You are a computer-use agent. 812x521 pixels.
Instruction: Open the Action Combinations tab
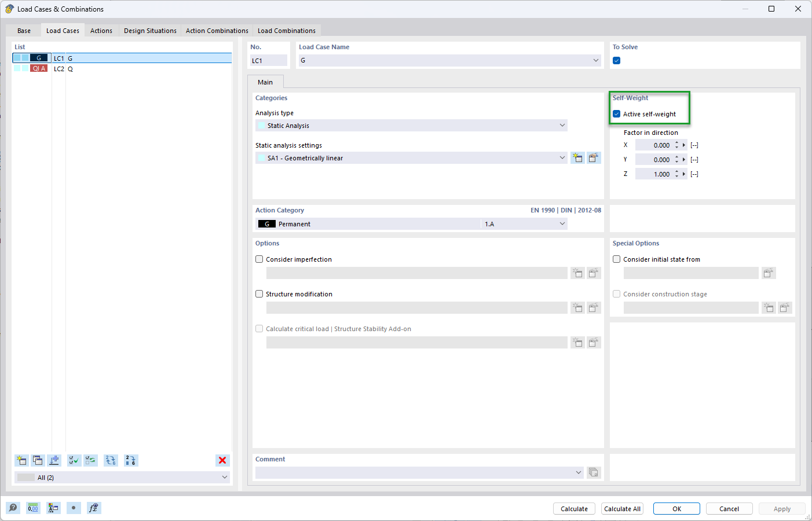coord(217,31)
